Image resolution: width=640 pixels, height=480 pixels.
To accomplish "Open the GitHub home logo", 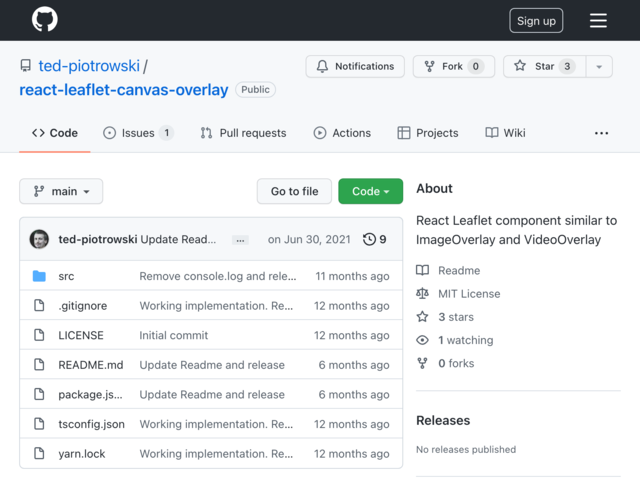I will 44,19.
